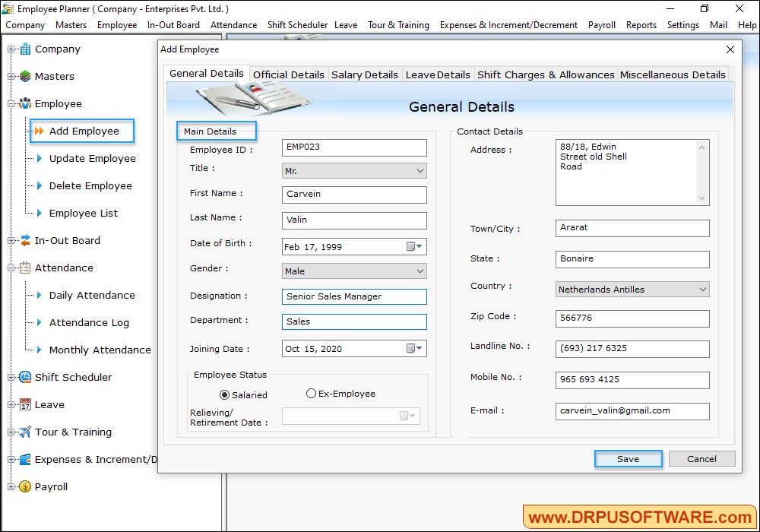Click the Cancel button

(701, 459)
